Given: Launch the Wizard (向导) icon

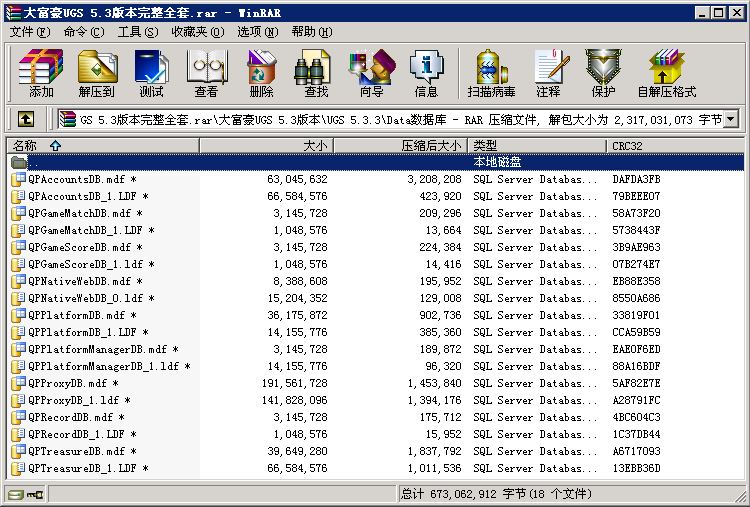Looking at the screenshot, I should [371, 73].
